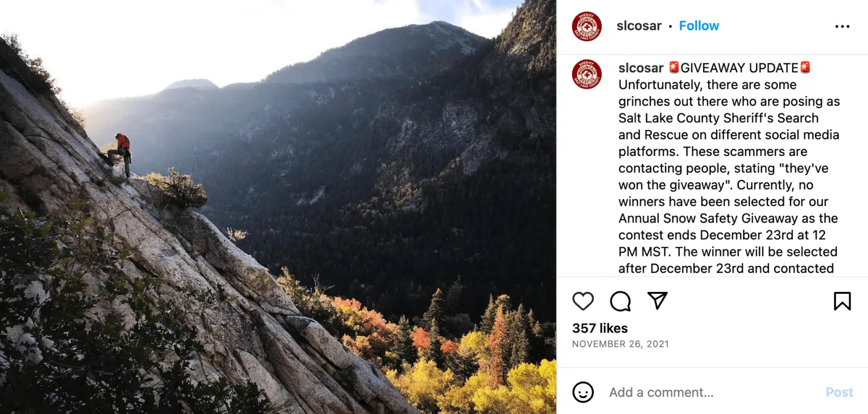
Task: Like the post with the heart icon
Action: [x=583, y=301]
